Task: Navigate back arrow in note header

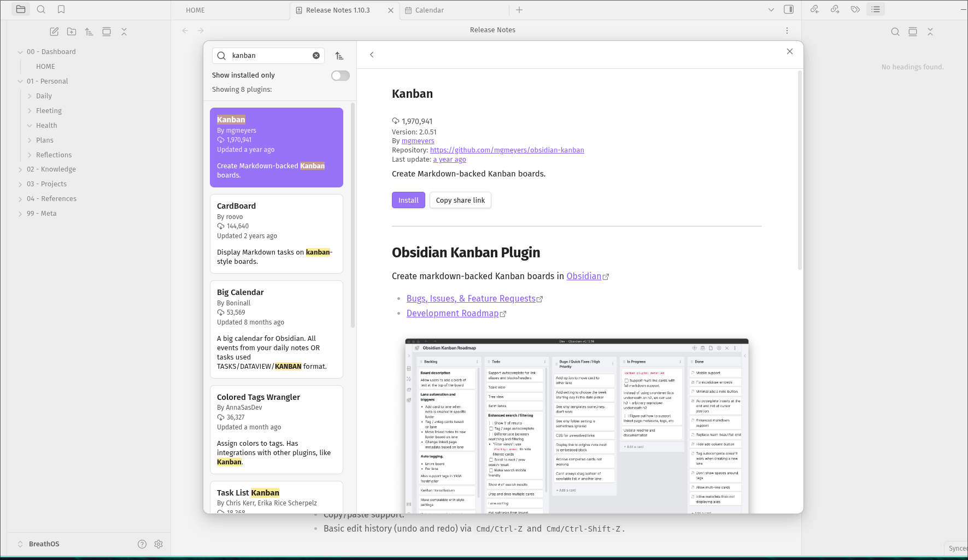Action: click(185, 31)
